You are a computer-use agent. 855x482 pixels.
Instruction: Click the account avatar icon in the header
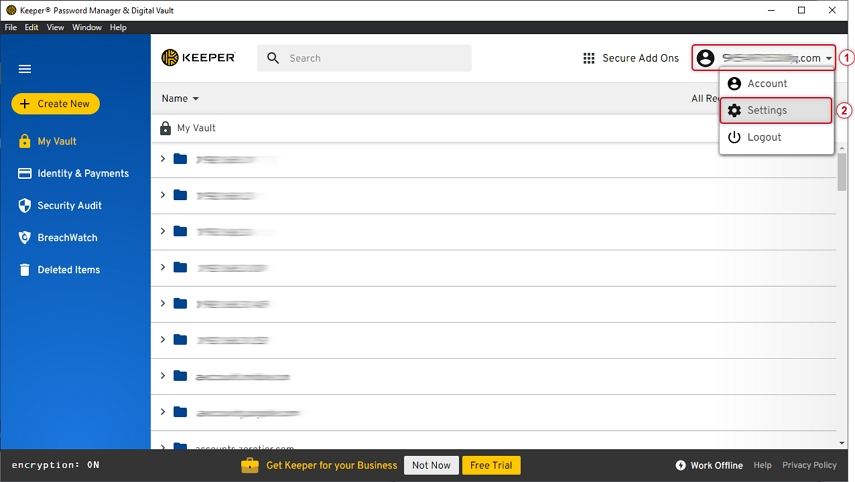point(706,58)
